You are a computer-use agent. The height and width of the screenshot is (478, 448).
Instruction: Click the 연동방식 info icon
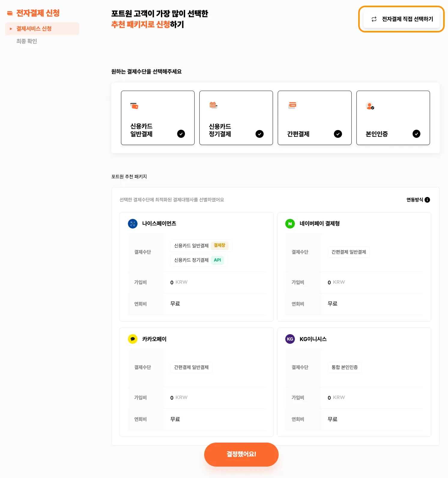click(427, 200)
